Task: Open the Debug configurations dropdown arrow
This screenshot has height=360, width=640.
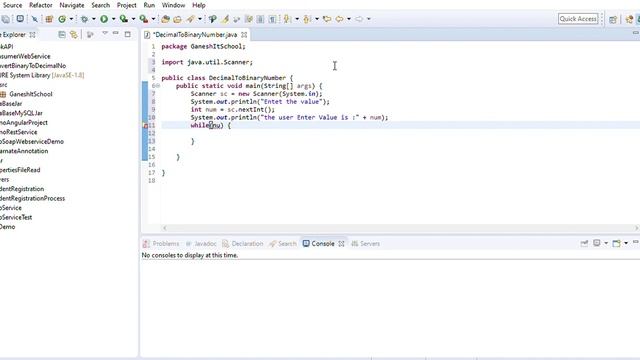Action: (x=93, y=19)
